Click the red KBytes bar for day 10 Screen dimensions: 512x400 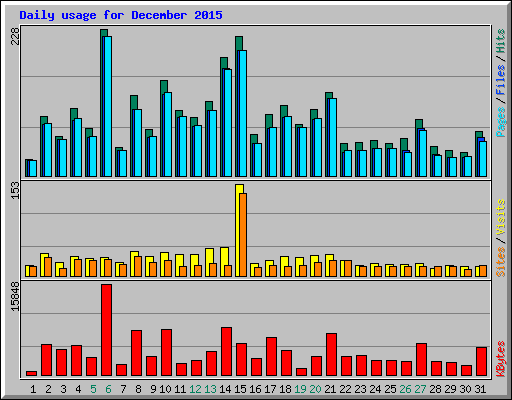[167, 353]
